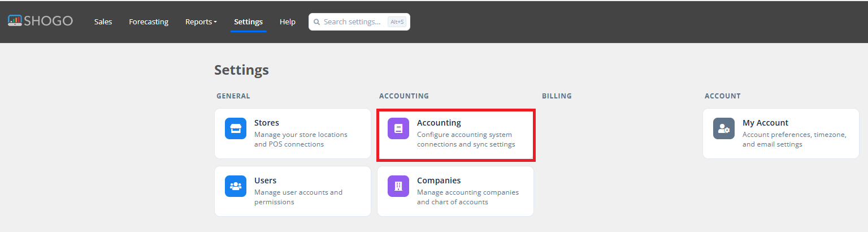The width and height of the screenshot is (868, 232).
Task: Click the SHOGO wordmark text
Action: pyautogui.click(x=49, y=21)
